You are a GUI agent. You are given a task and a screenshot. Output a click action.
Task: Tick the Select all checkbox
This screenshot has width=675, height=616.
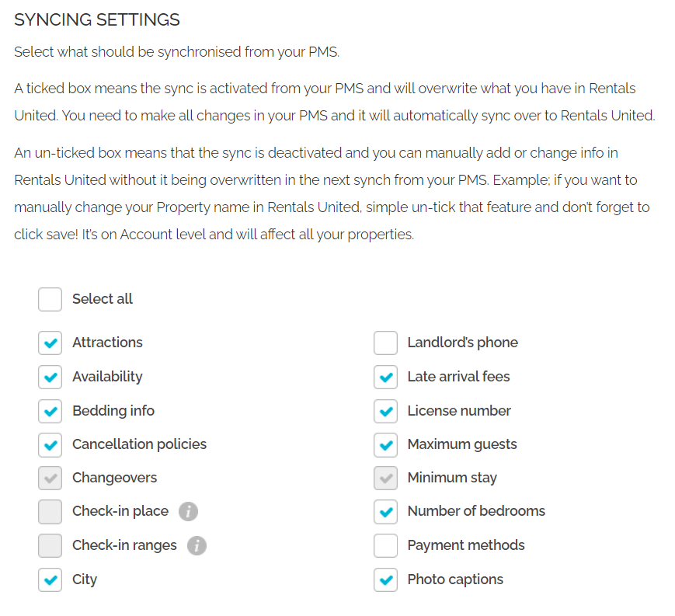(50, 299)
